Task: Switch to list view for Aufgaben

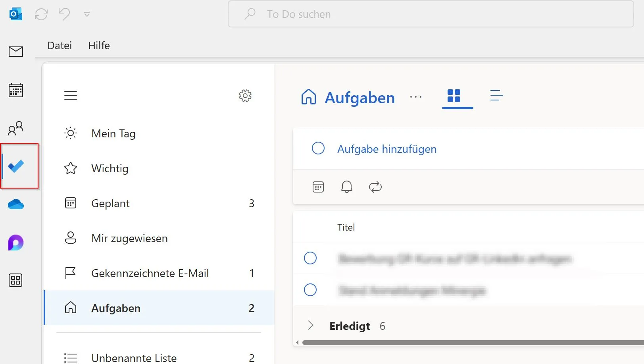Action: point(497,96)
